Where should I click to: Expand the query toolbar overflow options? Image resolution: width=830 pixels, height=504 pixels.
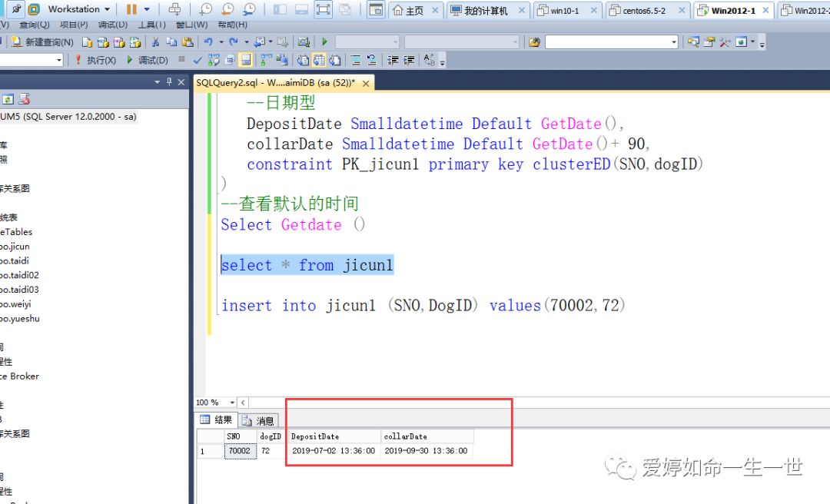click(442, 62)
